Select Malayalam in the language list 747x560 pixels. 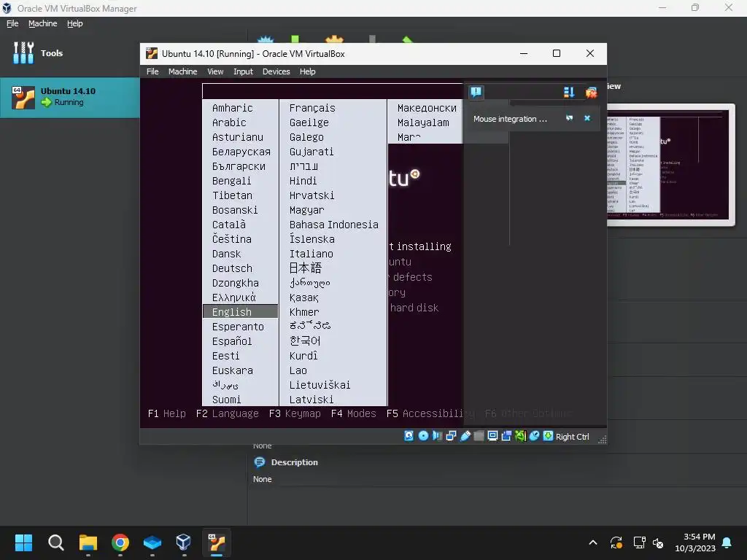coord(423,122)
